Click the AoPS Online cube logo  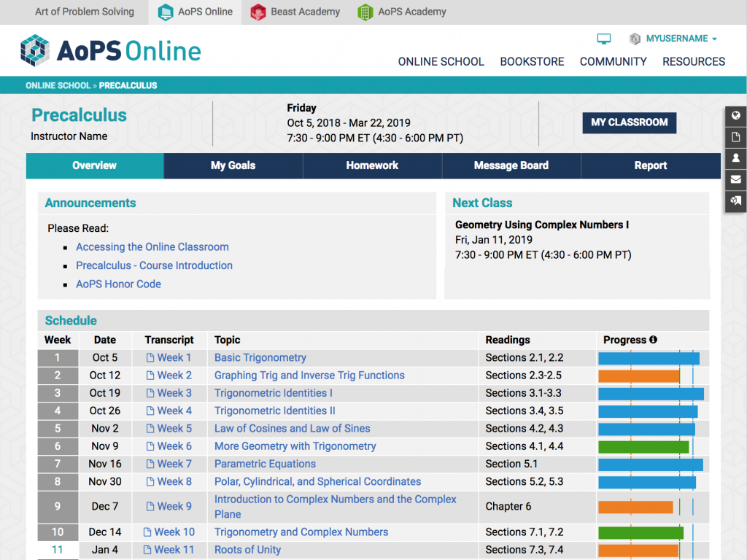pos(35,50)
